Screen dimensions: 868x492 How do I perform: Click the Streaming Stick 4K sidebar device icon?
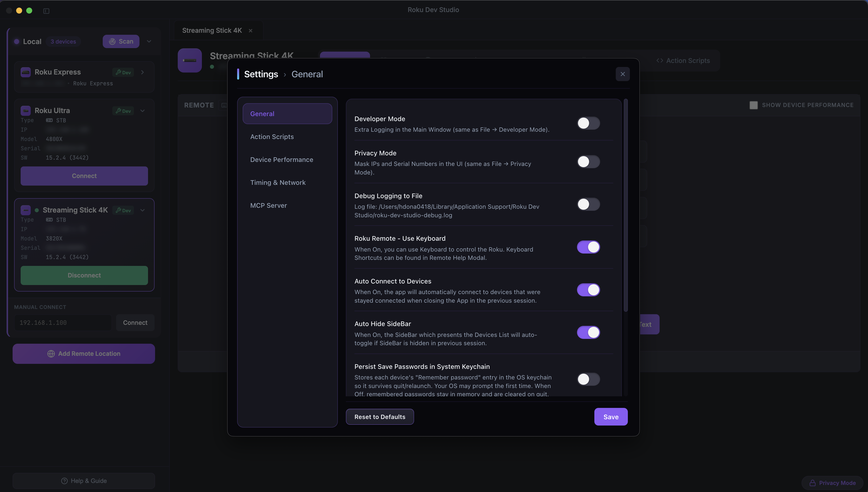coord(26,210)
